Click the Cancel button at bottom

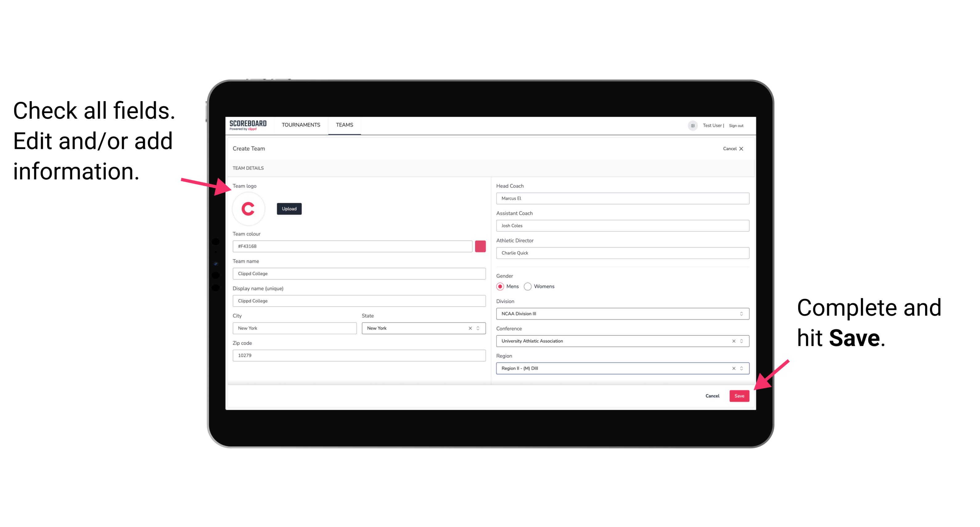pyautogui.click(x=713, y=395)
